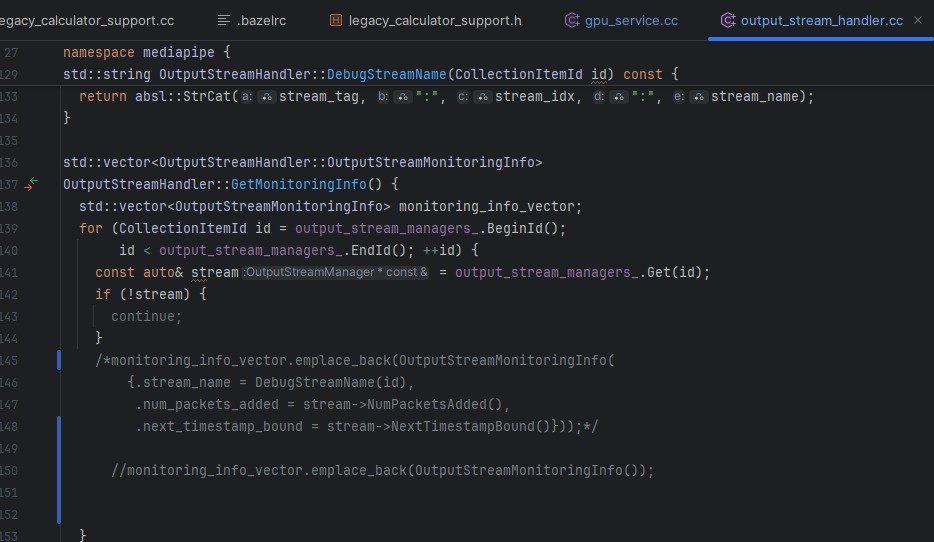Click line number 139 in the gutter
This screenshot has width=934, height=542.
9,228
